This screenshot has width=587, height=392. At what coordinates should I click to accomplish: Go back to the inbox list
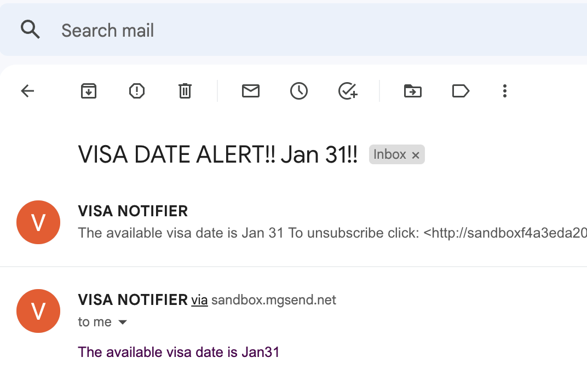tap(27, 91)
